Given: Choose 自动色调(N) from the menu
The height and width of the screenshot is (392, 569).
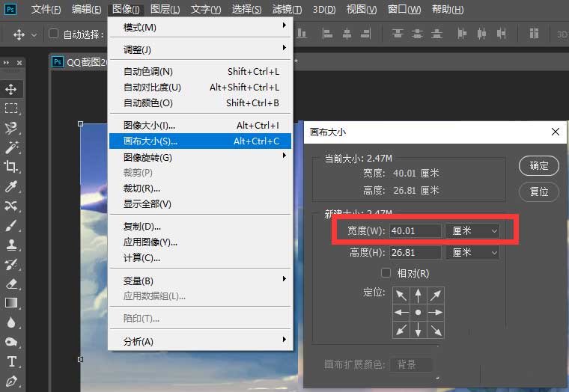Looking at the screenshot, I should [x=200, y=72].
